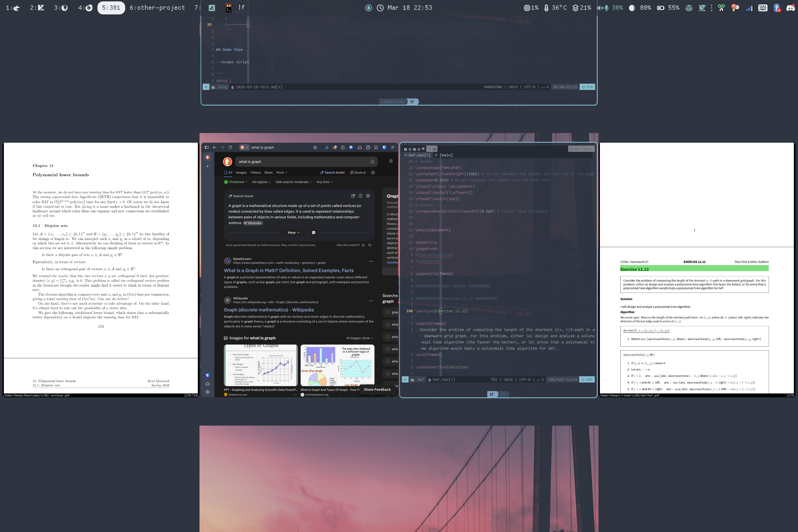This screenshot has height=532, width=798.
Task: Switch to the Images search tab
Action: tap(241, 172)
